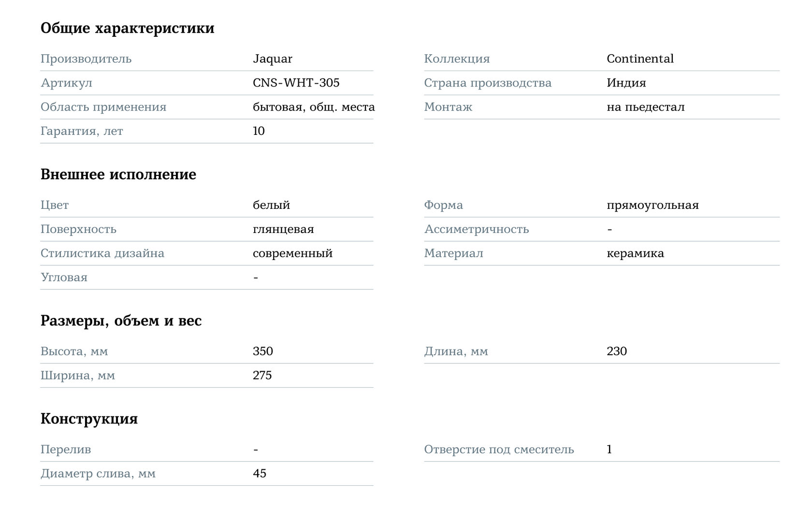
Task: Click the "современный" design style value
Action: tap(292, 254)
